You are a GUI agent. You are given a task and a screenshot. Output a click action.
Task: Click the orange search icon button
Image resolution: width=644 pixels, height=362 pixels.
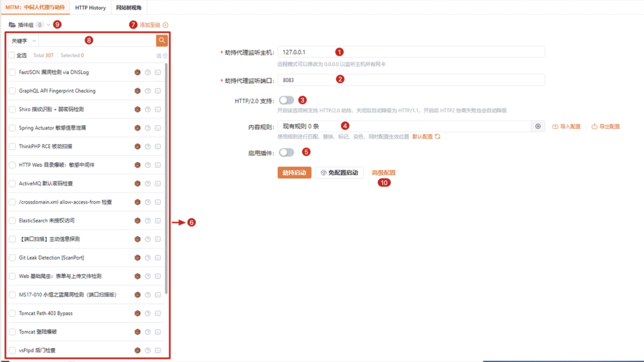(x=162, y=40)
